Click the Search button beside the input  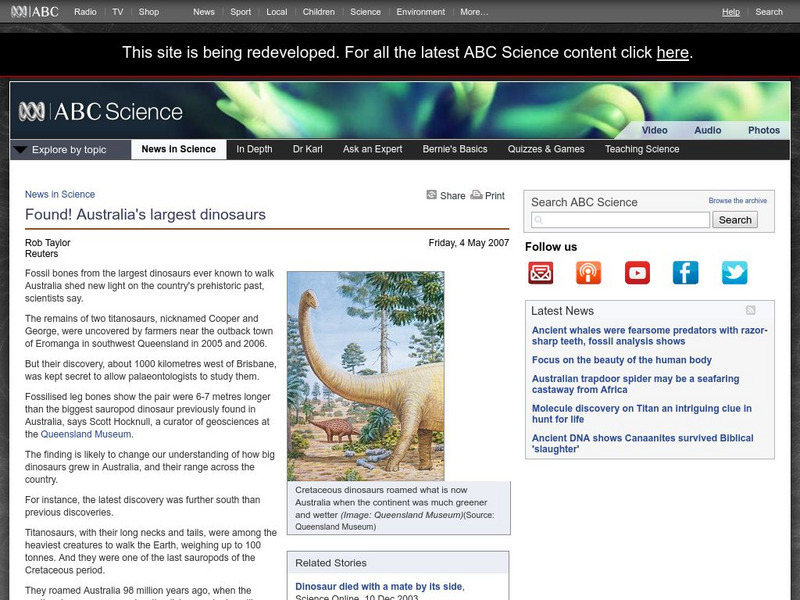click(735, 220)
